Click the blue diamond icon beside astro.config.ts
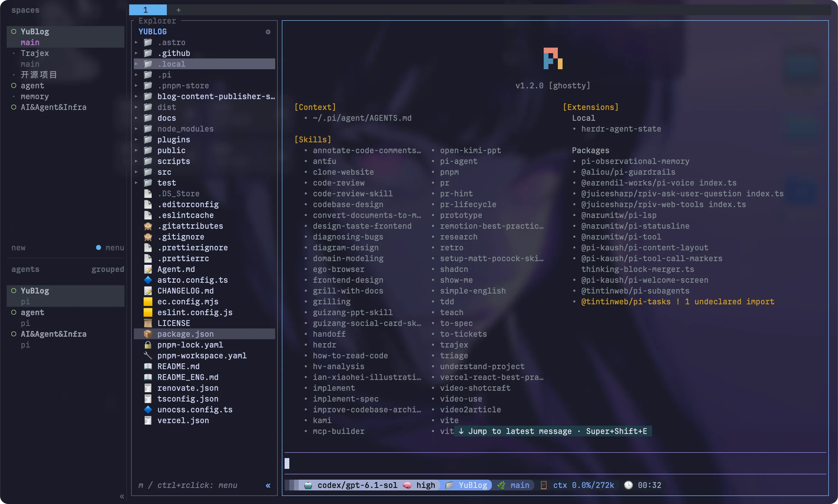This screenshot has width=838, height=504. tap(148, 280)
